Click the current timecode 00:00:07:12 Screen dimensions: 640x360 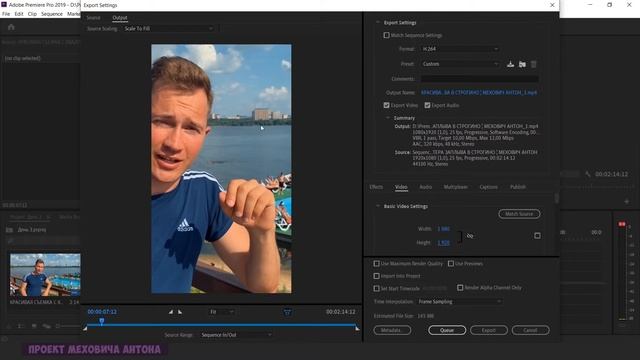point(102,312)
